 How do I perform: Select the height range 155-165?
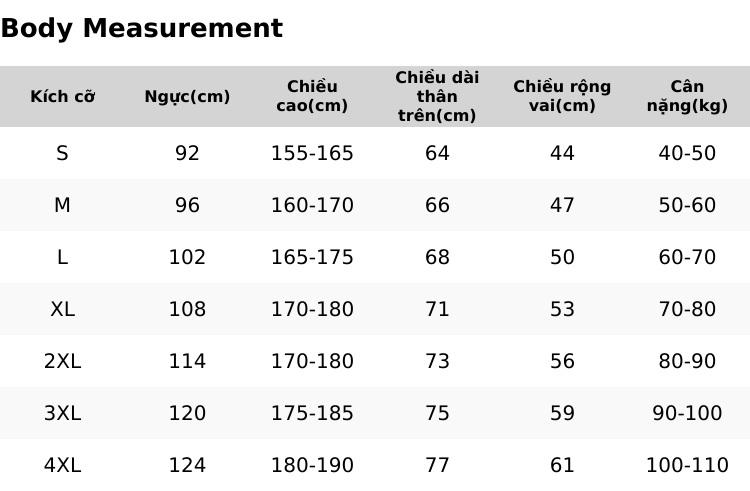point(312,153)
